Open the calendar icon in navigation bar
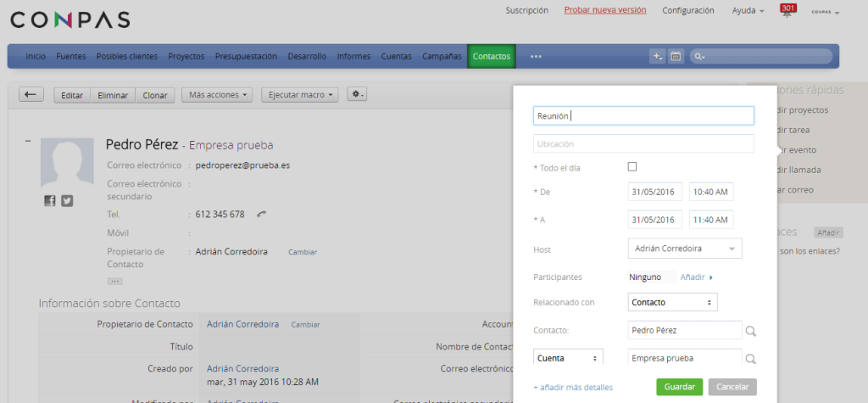 676,57
